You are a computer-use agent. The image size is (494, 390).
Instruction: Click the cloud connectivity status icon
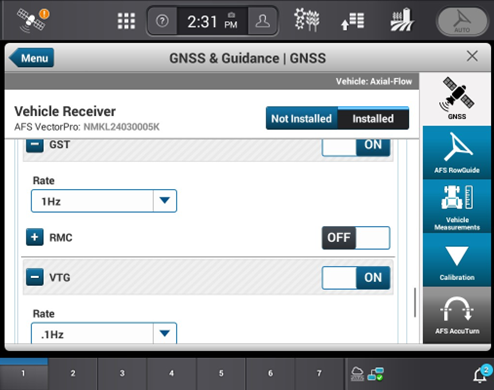click(x=357, y=374)
